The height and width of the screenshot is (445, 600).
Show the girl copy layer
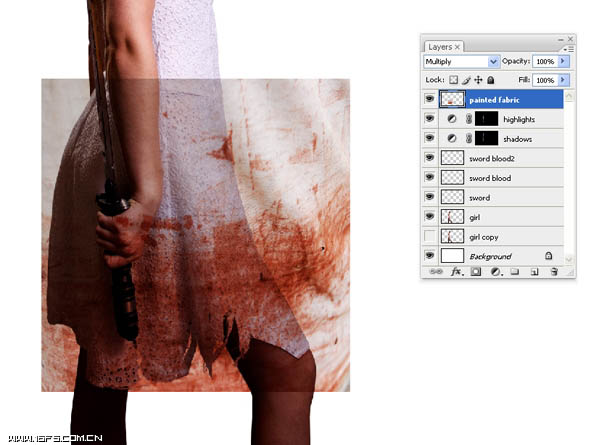click(430, 236)
